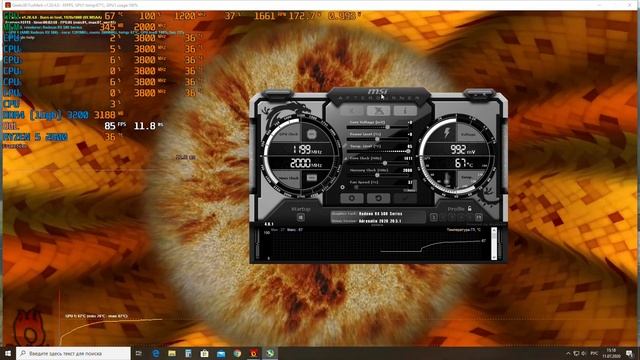Click the save profile button
640x360 pixels.
478,217
